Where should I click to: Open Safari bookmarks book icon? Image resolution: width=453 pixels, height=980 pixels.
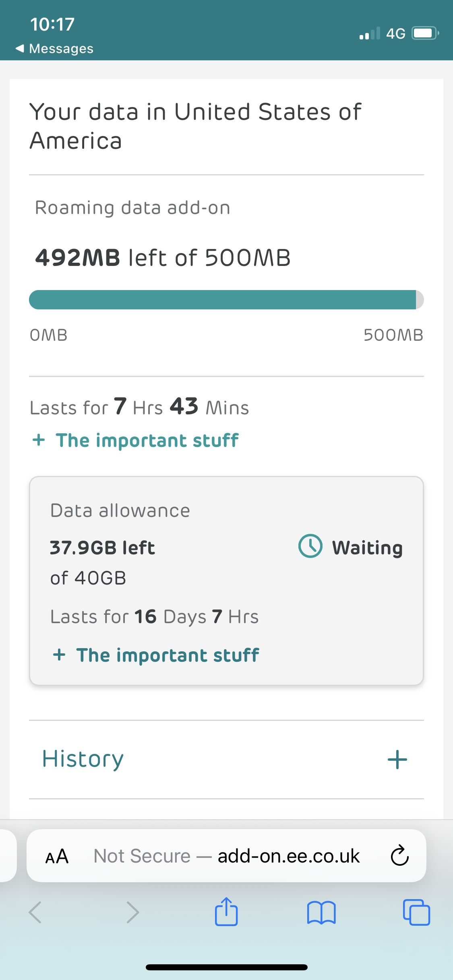tap(321, 912)
